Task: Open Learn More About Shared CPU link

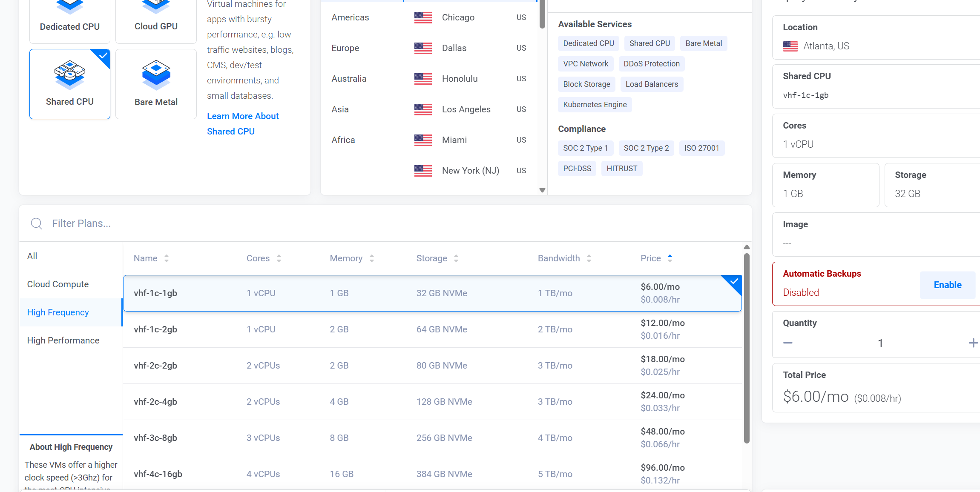Action: pos(243,123)
